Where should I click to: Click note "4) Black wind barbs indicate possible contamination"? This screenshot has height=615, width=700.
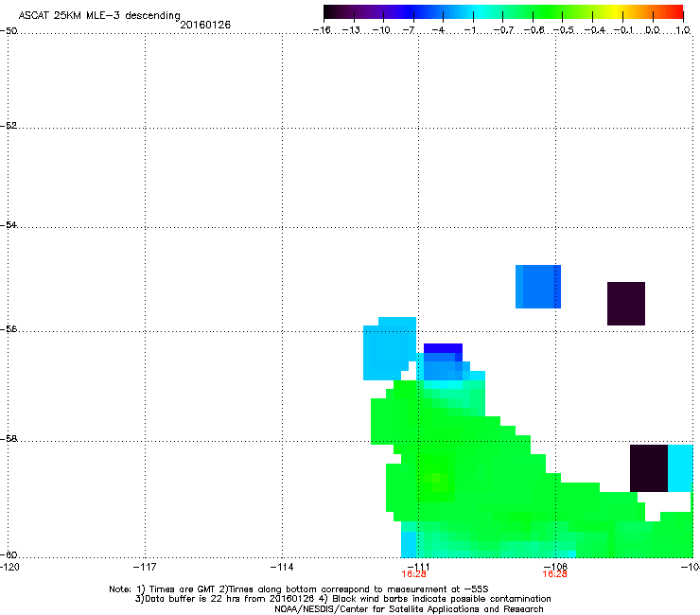tap(435, 599)
